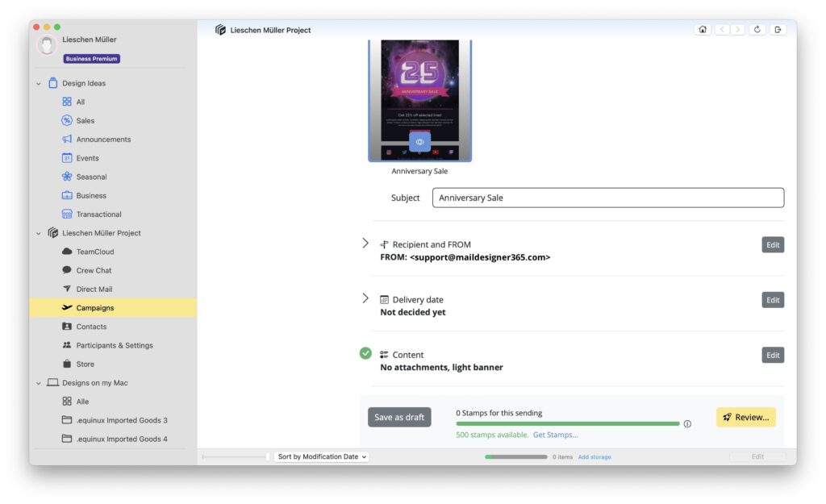The image size is (826, 504).
Task: Click the "500 stamps available." text
Action: pos(492,435)
